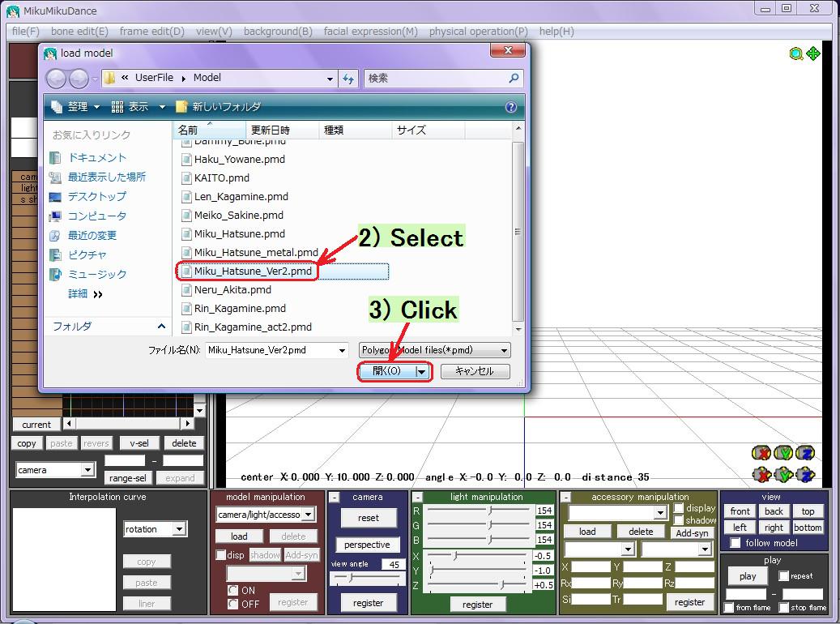Image resolution: width=840 pixels, height=624 pixels.
Task: Open the 整理 organize dropdown
Action: point(96,107)
